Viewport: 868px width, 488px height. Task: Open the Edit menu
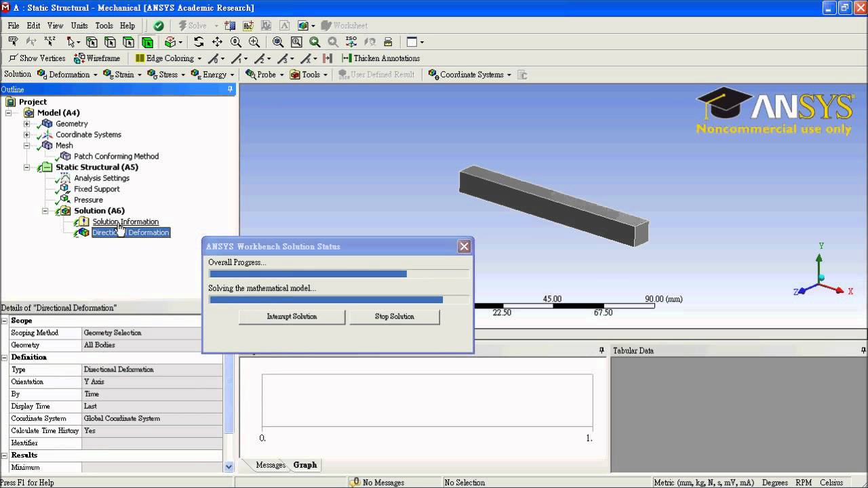[33, 26]
